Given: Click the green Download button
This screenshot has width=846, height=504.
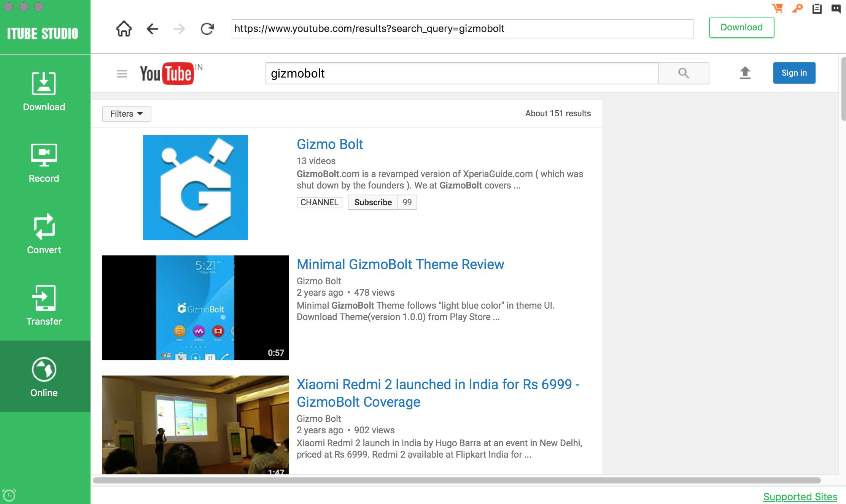Looking at the screenshot, I should coord(741,27).
